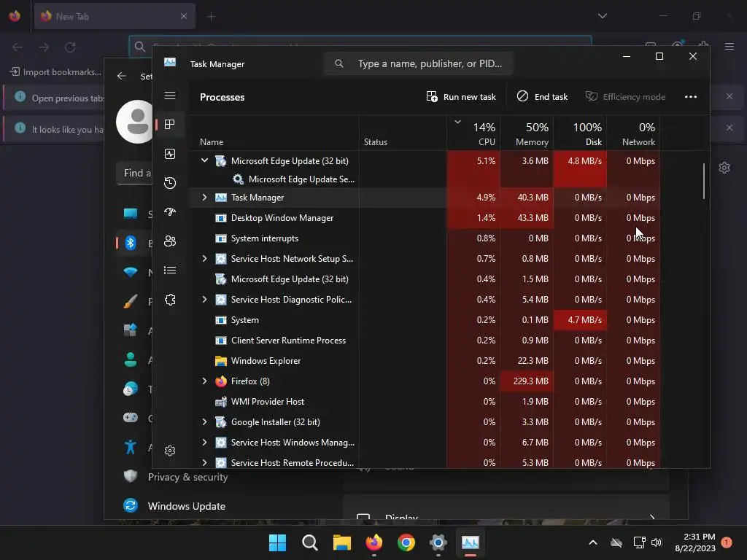
Task: Open clock and date in taskbar
Action: pos(695,542)
